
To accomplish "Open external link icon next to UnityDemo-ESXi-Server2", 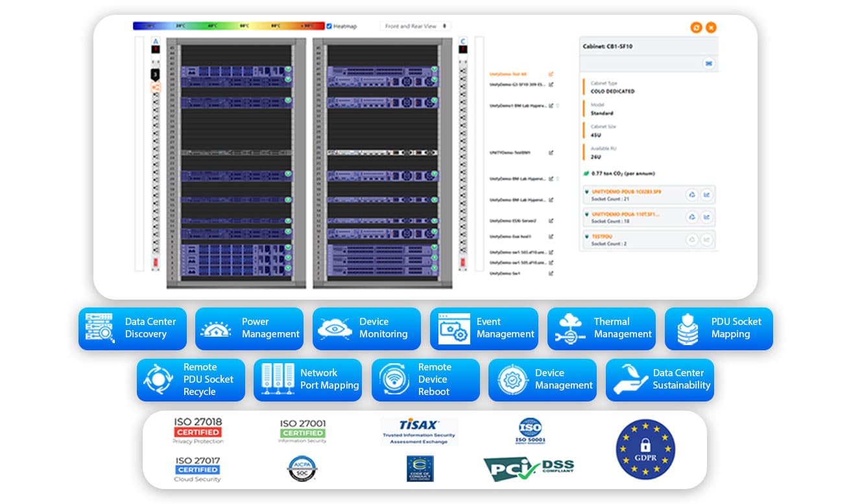I will 551,221.
